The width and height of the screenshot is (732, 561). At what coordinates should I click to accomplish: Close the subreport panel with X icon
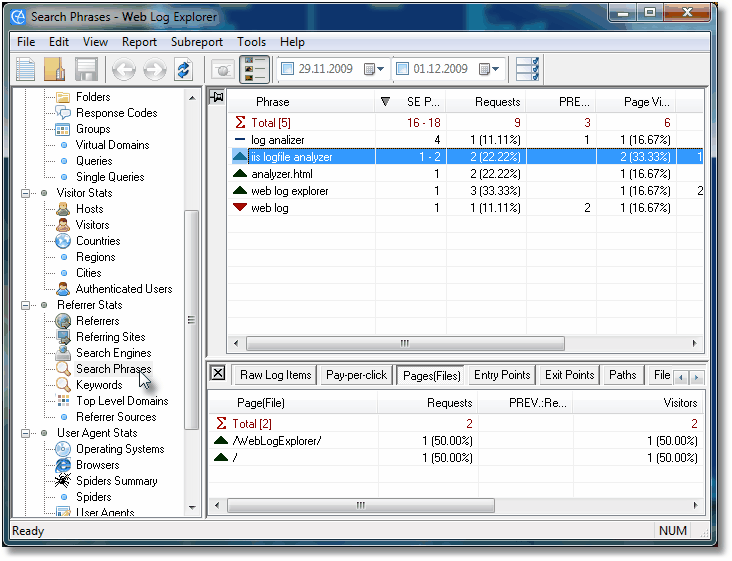click(x=218, y=373)
